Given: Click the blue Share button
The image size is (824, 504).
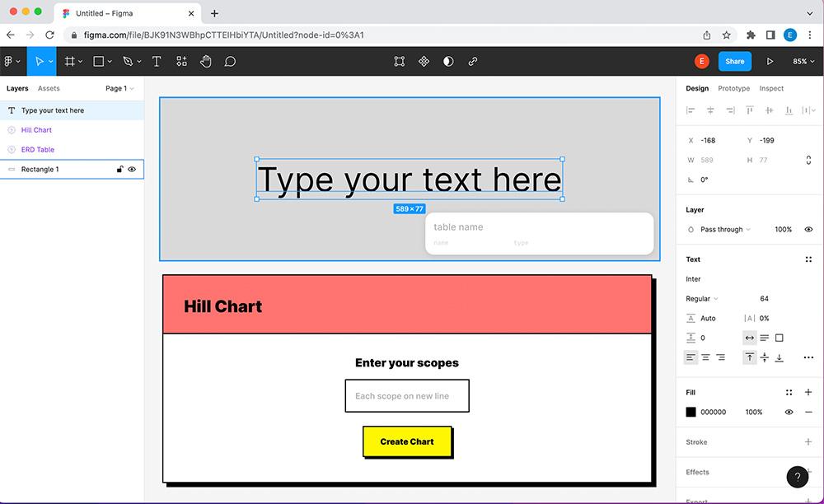Looking at the screenshot, I should 734,61.
